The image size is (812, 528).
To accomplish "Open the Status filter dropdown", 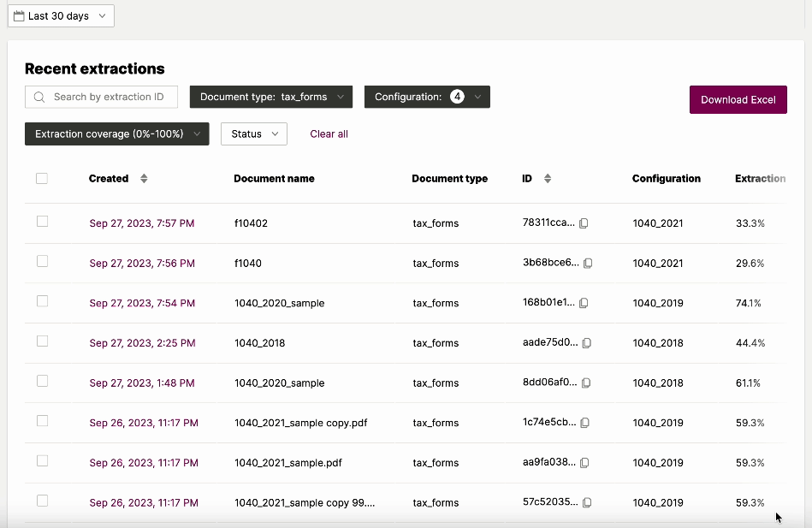I will point(254,133).
